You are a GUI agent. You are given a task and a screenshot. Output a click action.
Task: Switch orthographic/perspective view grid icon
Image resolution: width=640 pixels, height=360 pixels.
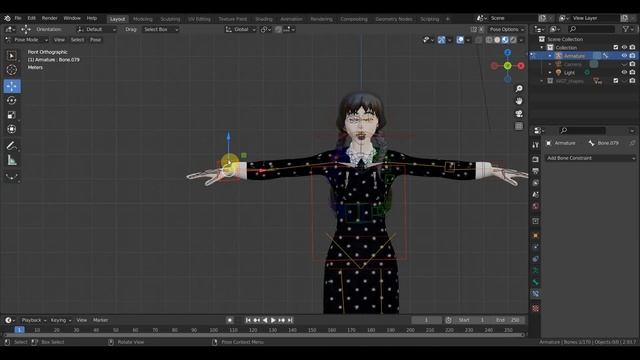519,126
